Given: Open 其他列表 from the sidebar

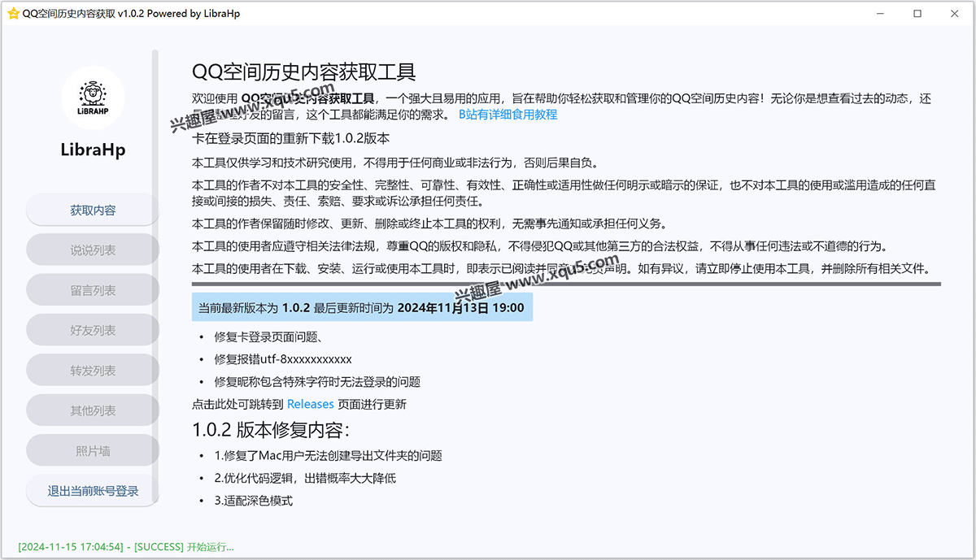Looking at the screenshot, I should tap(93, 410).
